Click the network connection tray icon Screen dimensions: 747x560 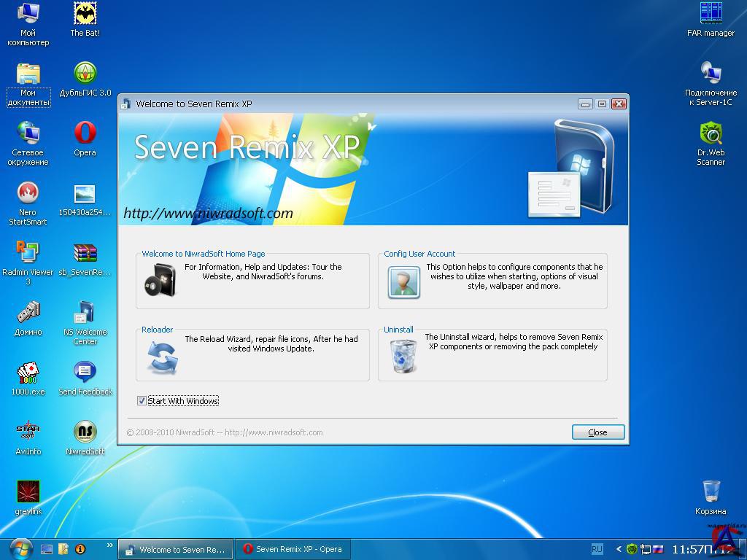pos(645,549)
